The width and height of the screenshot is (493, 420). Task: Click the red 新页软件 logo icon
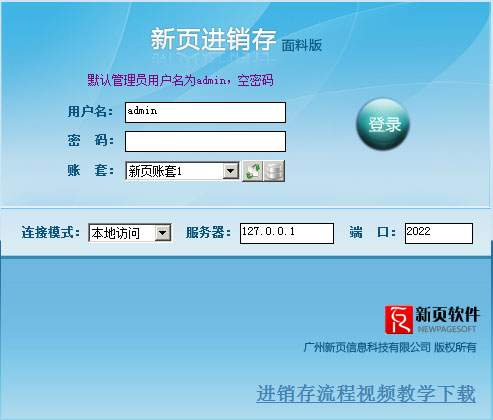(x=399, y=319)
